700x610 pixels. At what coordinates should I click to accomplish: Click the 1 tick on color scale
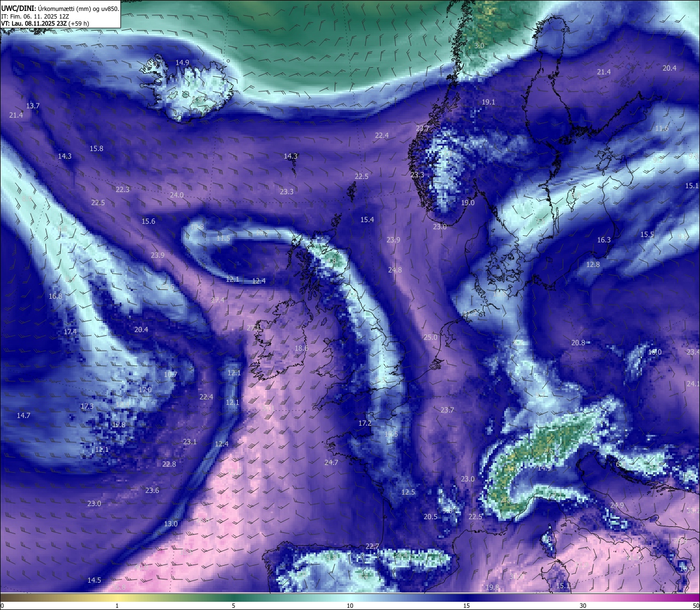[x=117, y=606]
